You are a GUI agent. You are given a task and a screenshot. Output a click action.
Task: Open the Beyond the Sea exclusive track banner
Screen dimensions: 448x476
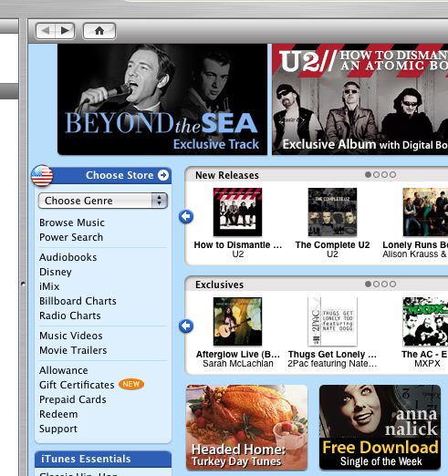pyautogui.click(x=162, y=99)
